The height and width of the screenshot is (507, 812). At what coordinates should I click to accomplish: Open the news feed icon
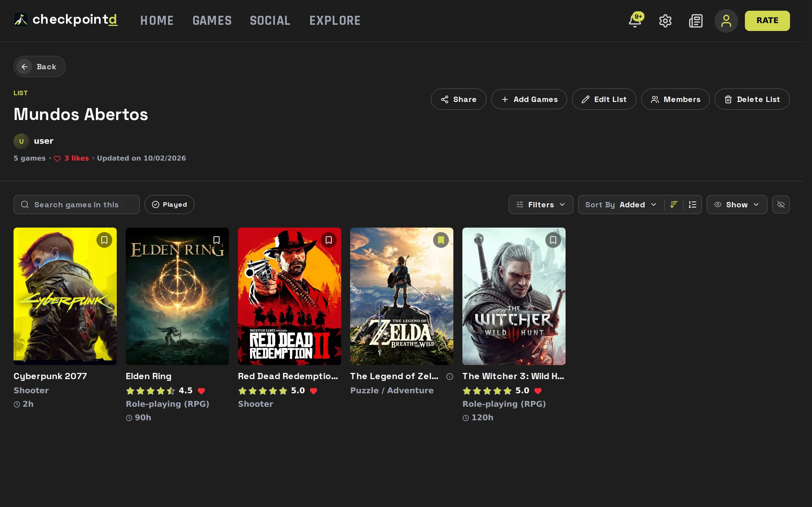tap(696, 21)
